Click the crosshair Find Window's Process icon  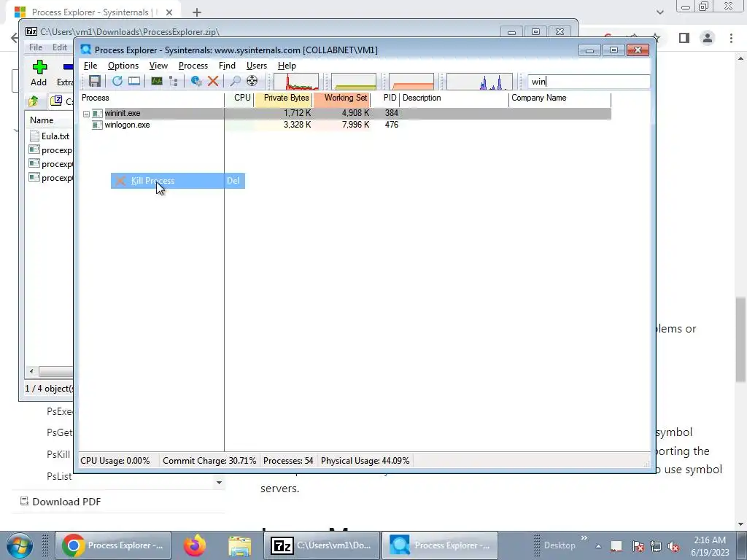(x=252, y=81)
